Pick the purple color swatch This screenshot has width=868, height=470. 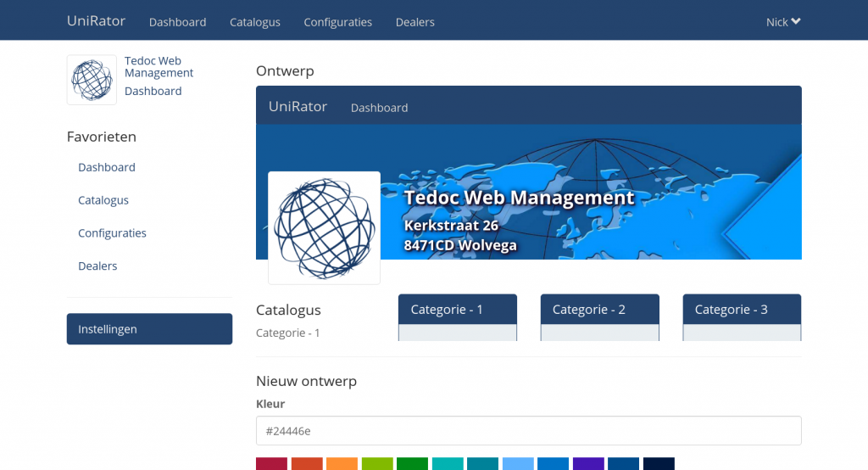[x=588, y=463]
